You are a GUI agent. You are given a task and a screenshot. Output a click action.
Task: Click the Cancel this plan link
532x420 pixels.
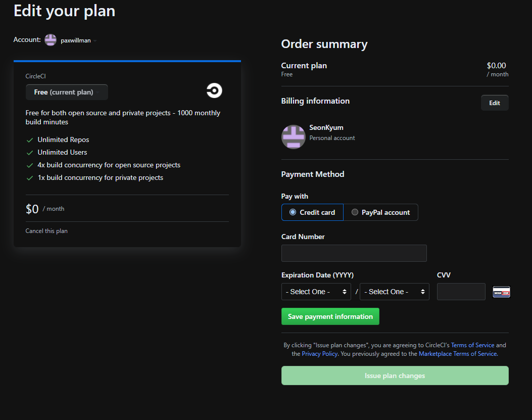coord(46,231)
